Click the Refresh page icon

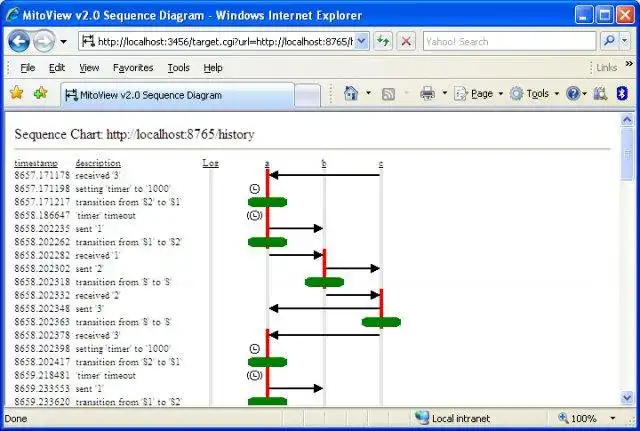pyautogui.click(x=383, y=41)
